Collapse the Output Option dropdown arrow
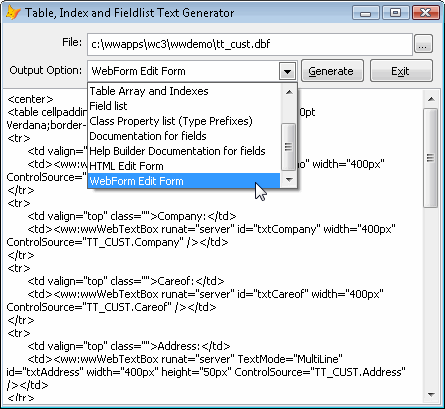This screenshot has height=409, width=445. (287, 71)
